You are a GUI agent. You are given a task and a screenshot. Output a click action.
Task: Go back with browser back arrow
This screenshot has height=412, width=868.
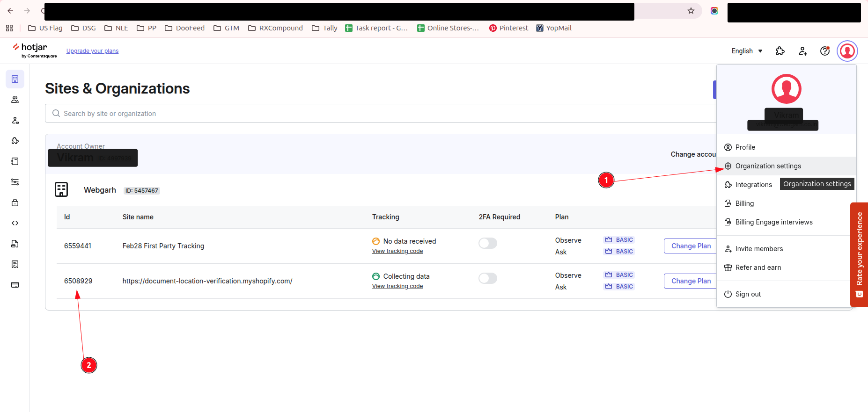tap(10, 11)
